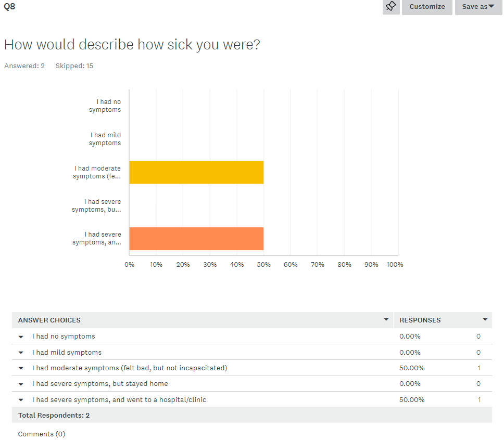The image size is (504, 440).
Task: Click the pin icon beside Customize
Action: pyautogui.click(x=391, y=7)
